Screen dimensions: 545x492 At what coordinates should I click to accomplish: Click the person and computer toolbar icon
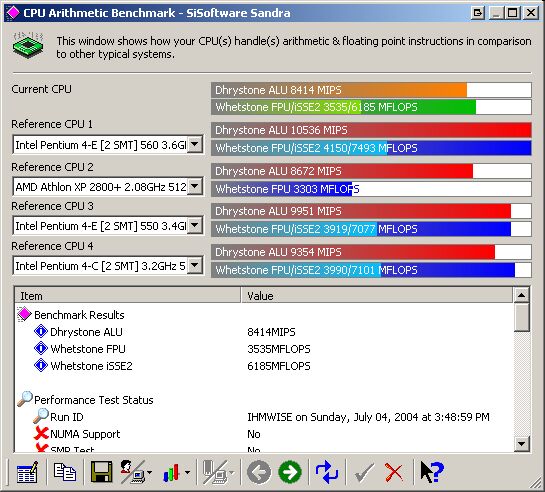click(132, 472)
